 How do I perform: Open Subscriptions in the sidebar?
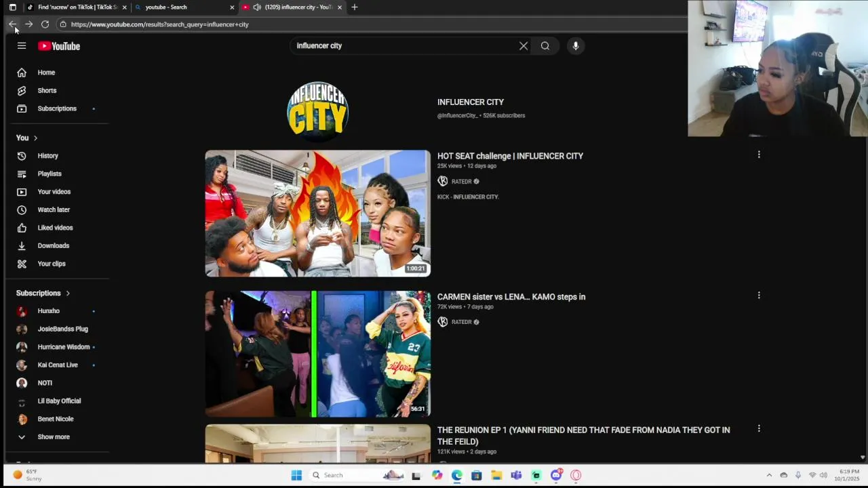click(58, 108)
